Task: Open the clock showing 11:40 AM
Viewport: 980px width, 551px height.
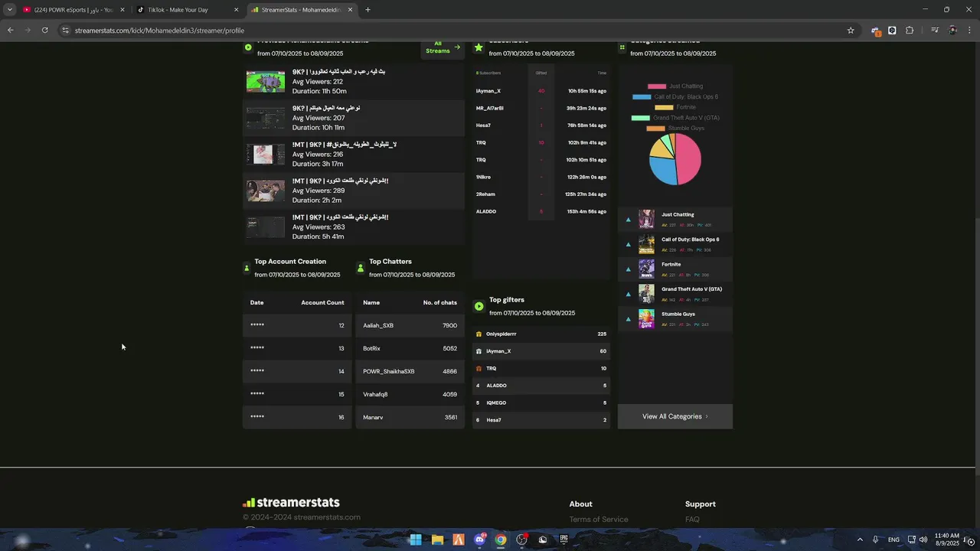Action: point(947,540)
